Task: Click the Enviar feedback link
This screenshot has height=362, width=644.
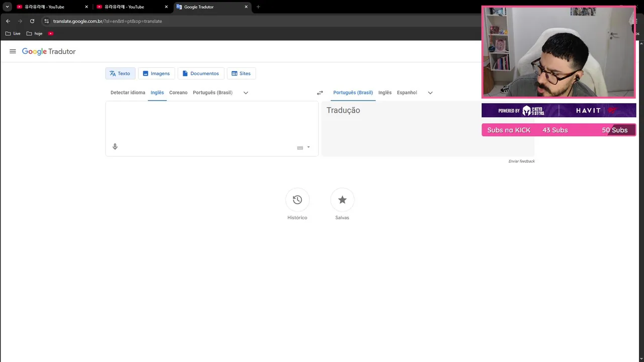Action: click(521, 161)
